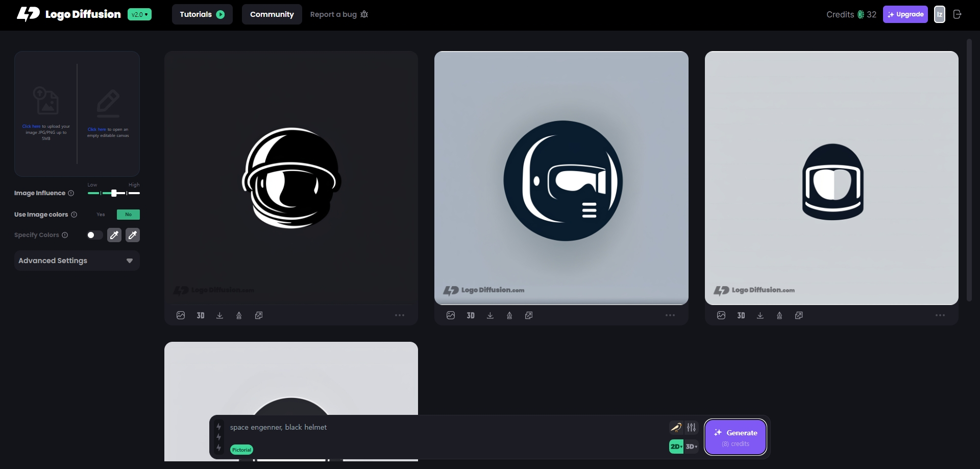Click the Logo Diffusion home logo
980x469 pixels.
click(69, 14)
